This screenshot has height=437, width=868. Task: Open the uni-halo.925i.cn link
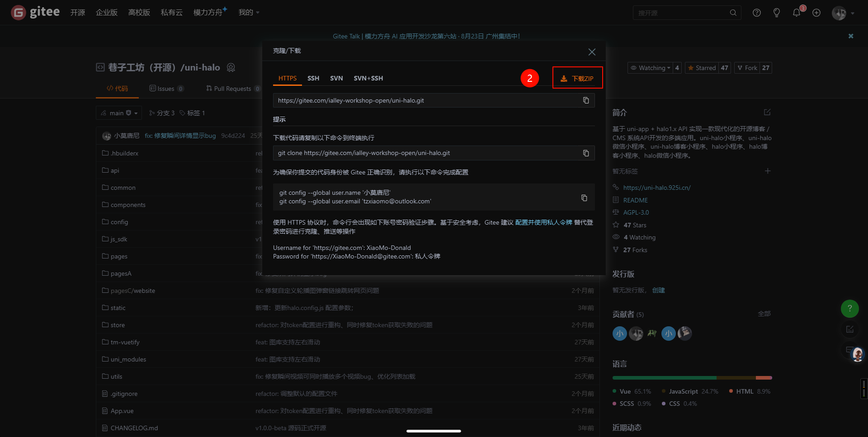(x=657, y=188)
